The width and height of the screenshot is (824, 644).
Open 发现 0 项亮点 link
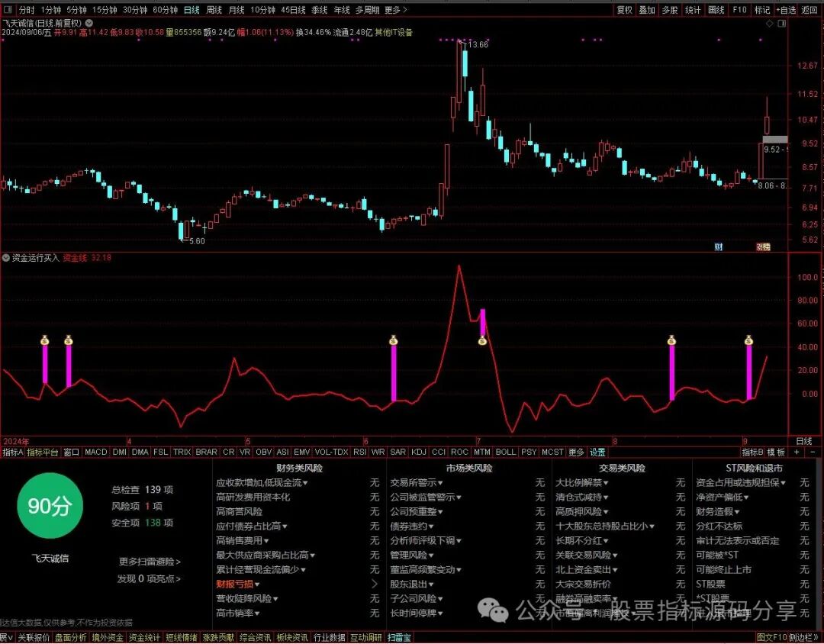150,579
